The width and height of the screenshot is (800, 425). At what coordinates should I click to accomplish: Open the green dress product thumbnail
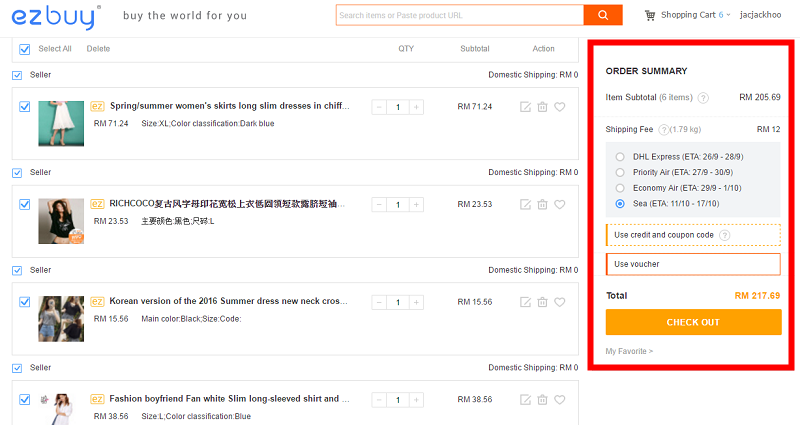61,123
